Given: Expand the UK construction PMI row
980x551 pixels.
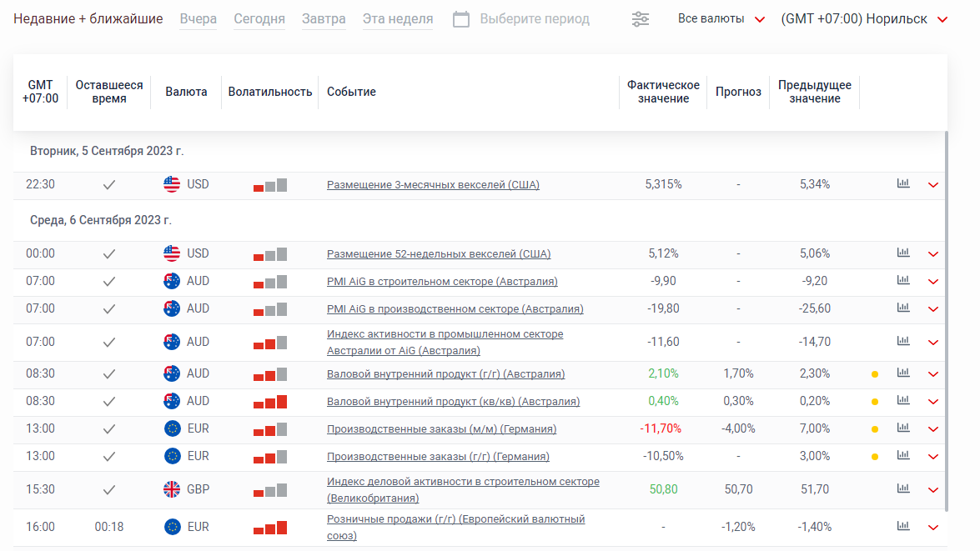Looking at the screenshot, I should [933, 490].
